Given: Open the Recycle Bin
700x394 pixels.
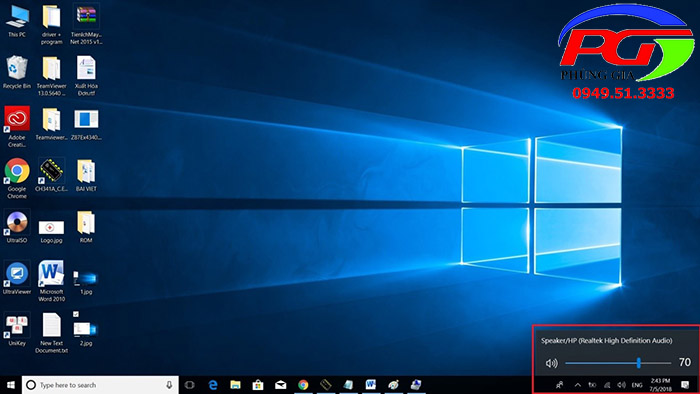Looking at the screenshot, I should (17, 72).
